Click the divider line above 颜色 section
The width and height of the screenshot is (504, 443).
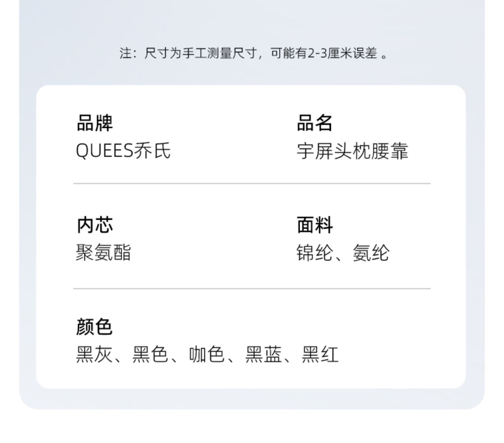tap(252, 288)
